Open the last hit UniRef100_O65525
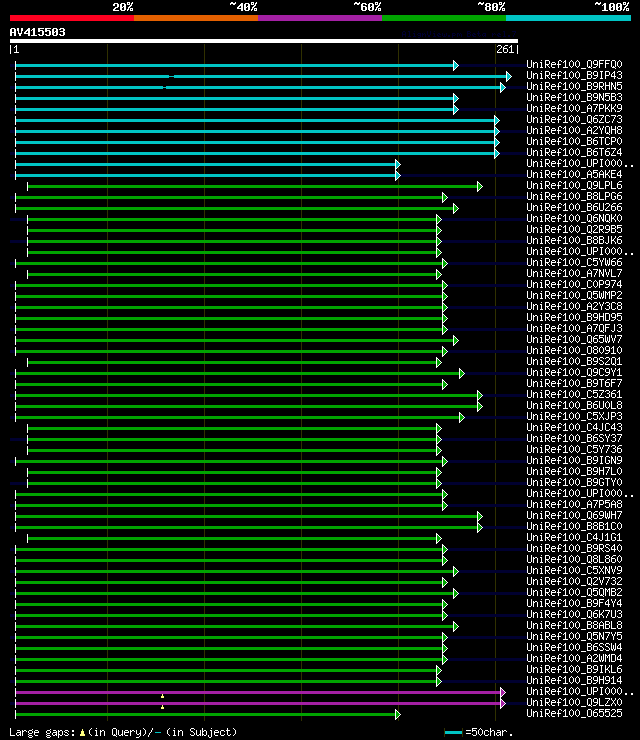This screenshot has width=640, height=740. (574, 714)
